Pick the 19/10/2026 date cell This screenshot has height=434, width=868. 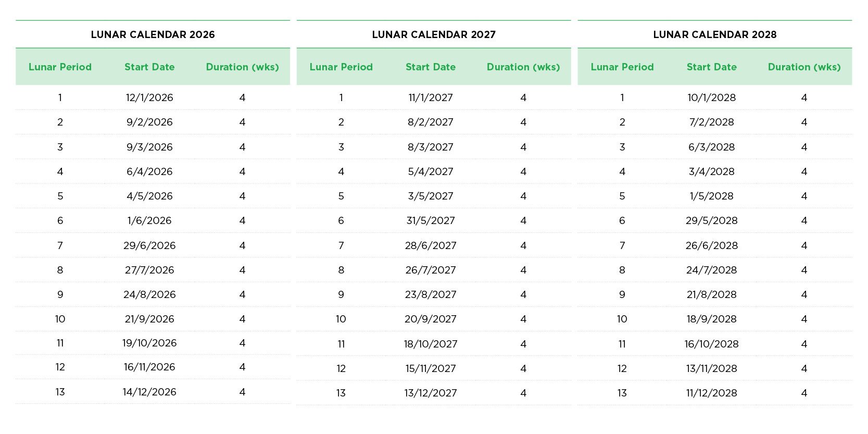149,343
